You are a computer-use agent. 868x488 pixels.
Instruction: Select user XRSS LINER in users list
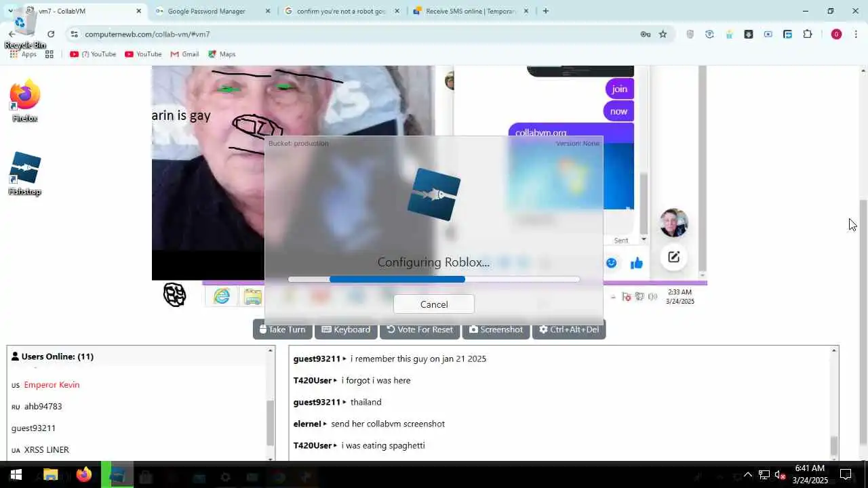(46, 450)
